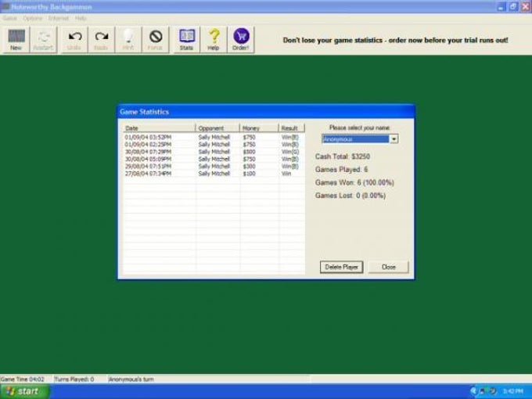Close the Game Statistics dialog

tap(389, 267)
